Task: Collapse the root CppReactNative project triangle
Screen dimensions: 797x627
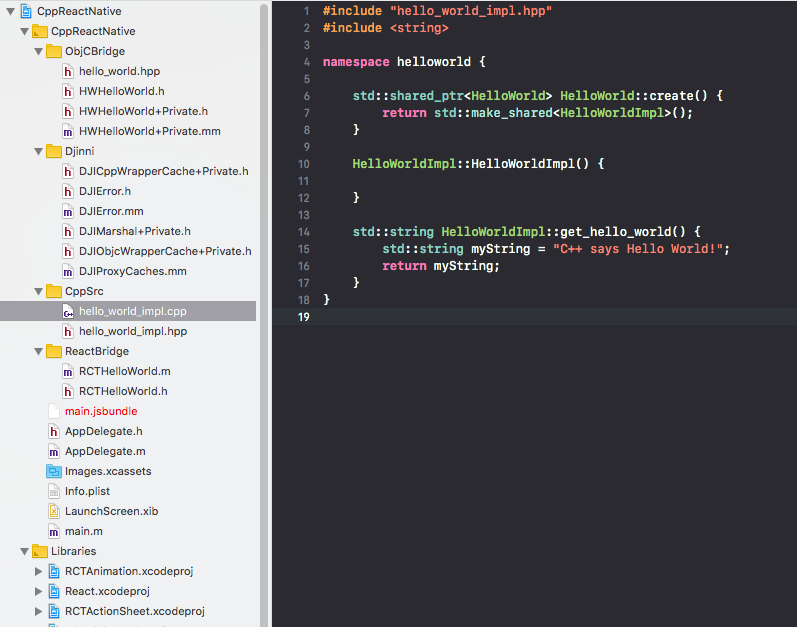Action: tap(10, 11)
